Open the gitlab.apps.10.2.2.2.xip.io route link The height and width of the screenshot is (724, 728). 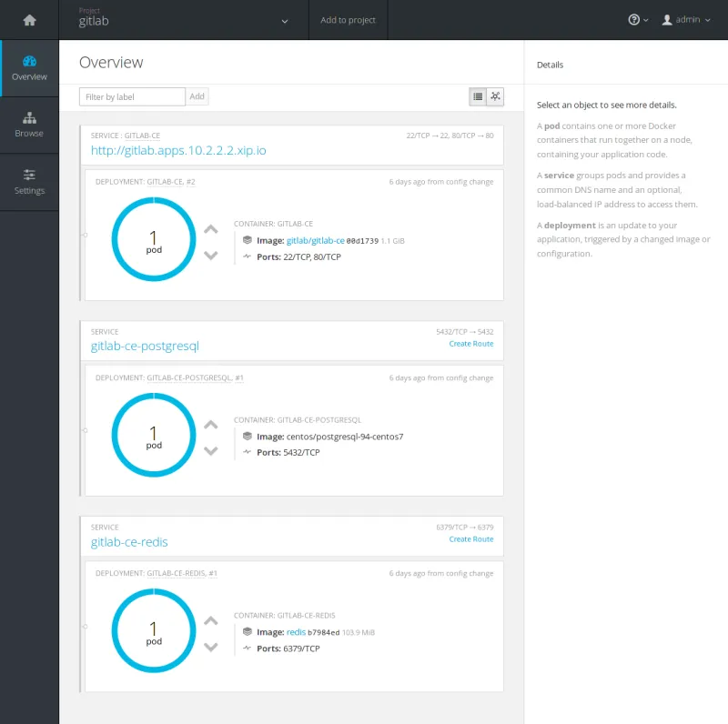178,150
